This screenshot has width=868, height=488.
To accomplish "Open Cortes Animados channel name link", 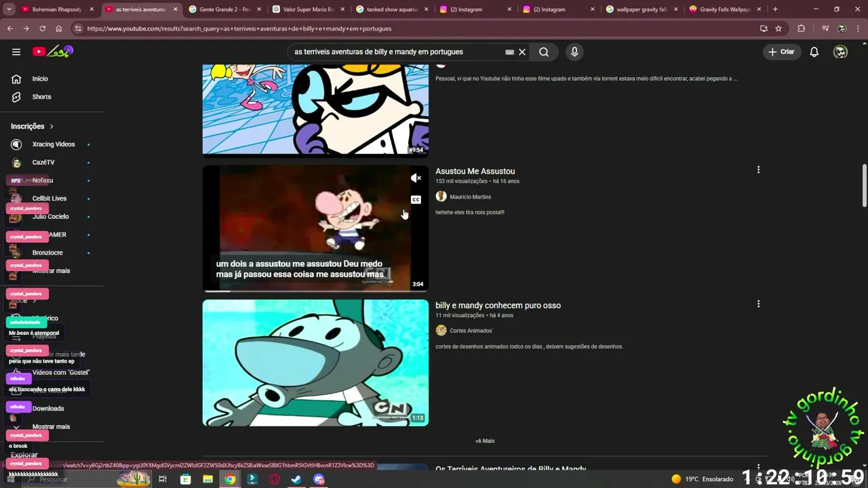I will point(471,331).
